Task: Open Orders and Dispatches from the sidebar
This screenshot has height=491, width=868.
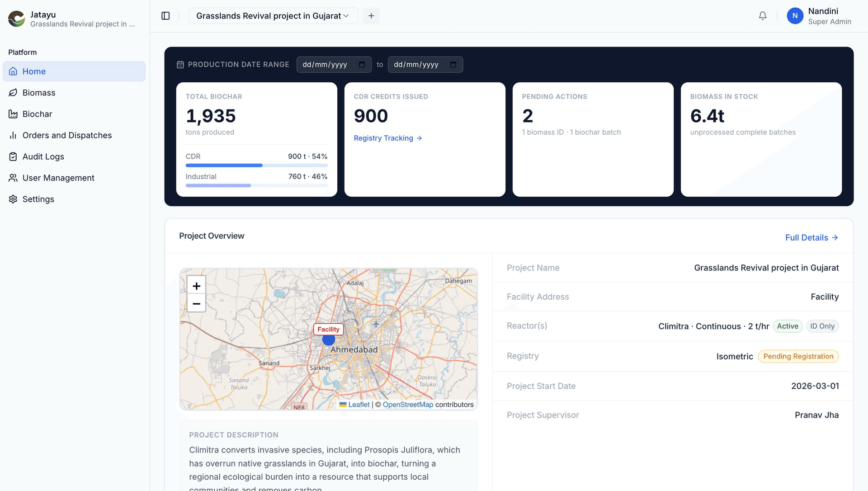Action: pos(67,135)
